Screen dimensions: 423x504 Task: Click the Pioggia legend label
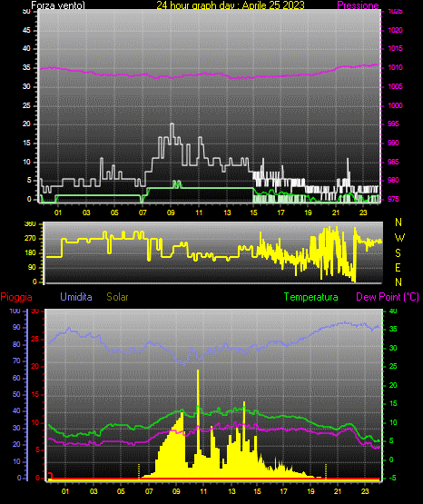[x=16, y=297]
